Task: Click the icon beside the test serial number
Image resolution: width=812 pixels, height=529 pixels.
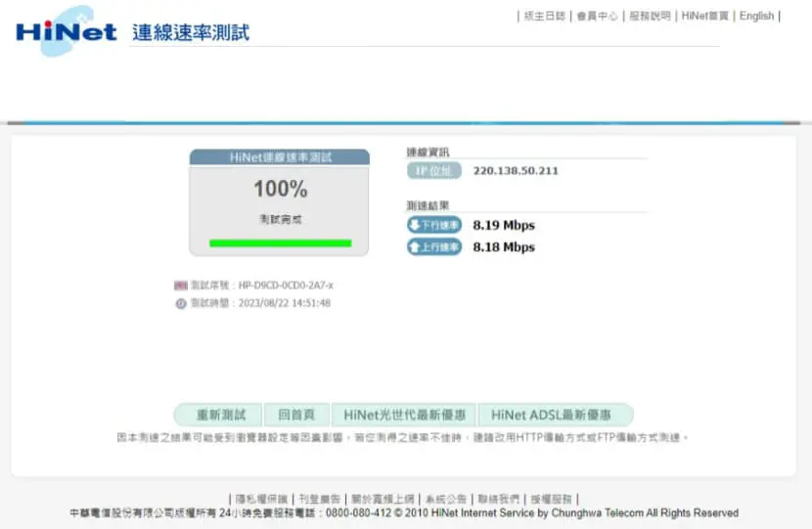Action: [x=181, y=286]
